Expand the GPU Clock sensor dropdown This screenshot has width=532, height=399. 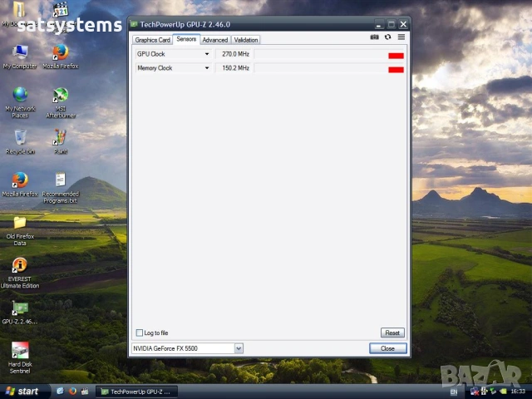tap(207, 54)
